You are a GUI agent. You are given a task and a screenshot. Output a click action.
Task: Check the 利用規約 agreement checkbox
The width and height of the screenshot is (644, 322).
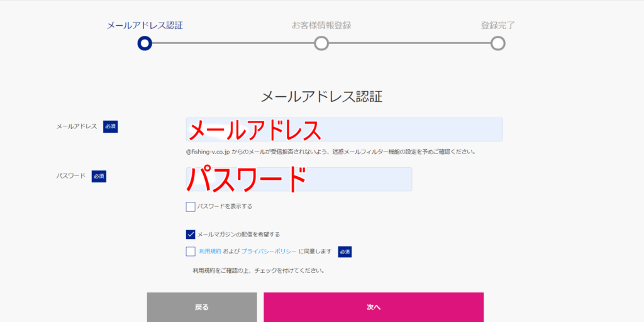[x=190, y=252]
